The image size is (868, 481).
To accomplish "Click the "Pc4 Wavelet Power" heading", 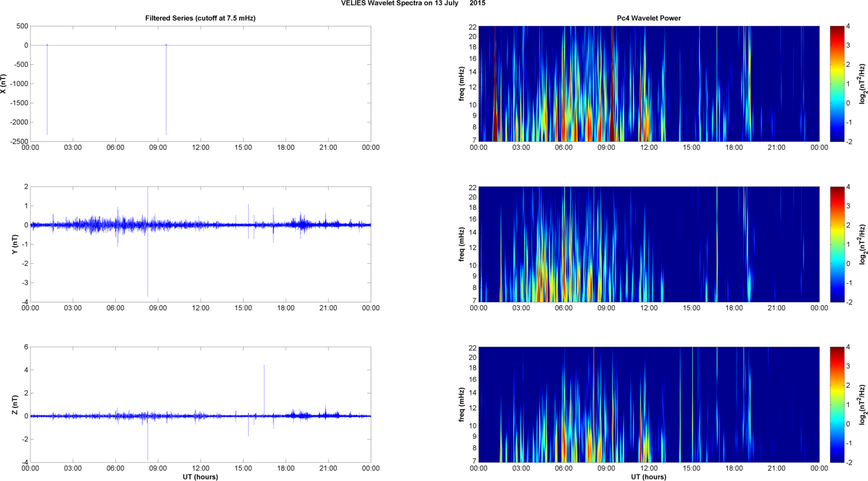I will coord(648,18).
